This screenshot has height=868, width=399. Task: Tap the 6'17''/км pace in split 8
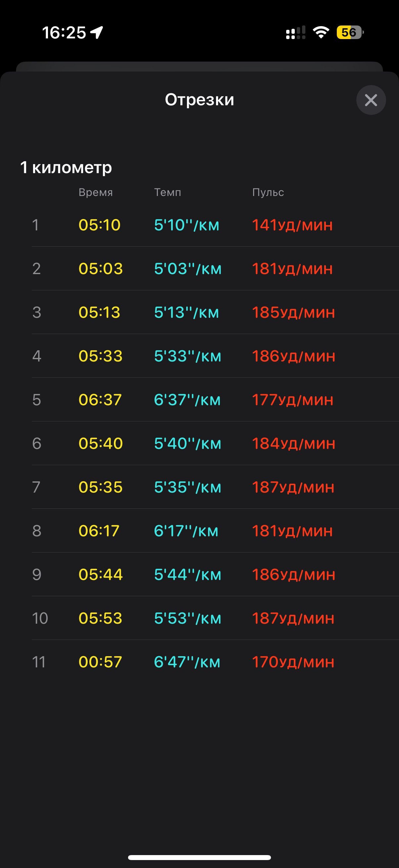pos(186,531)
